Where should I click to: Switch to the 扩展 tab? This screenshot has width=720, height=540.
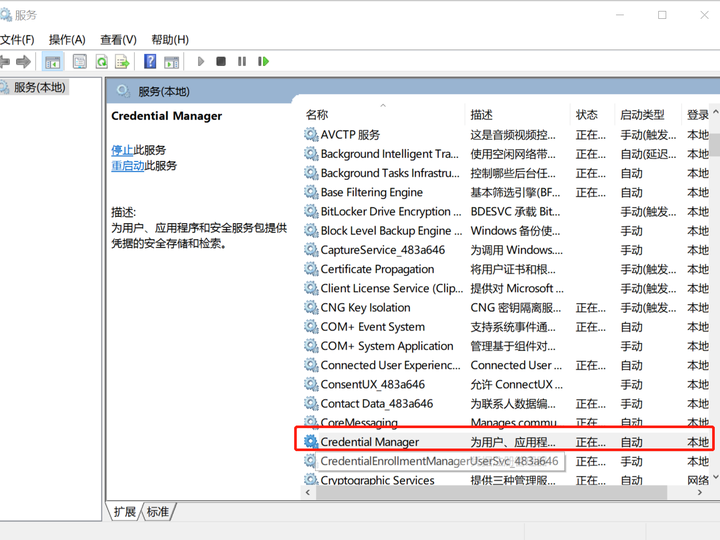tap(124, 512)
